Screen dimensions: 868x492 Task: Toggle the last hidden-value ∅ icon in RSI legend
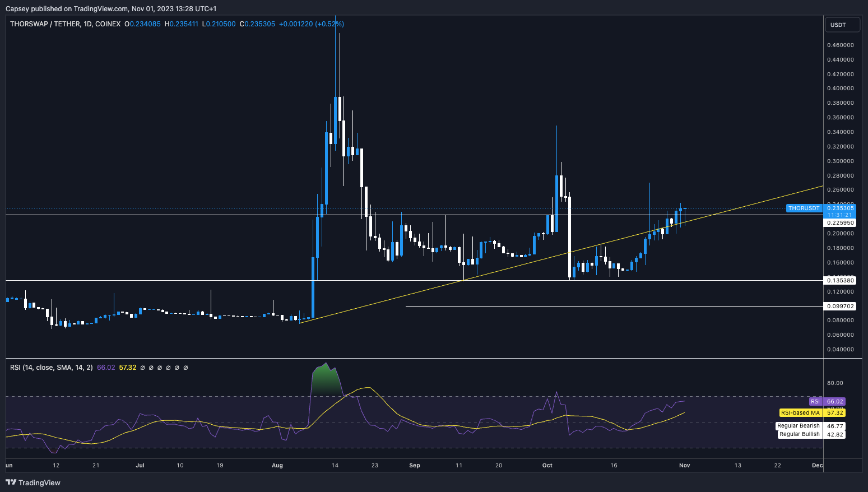185,368
